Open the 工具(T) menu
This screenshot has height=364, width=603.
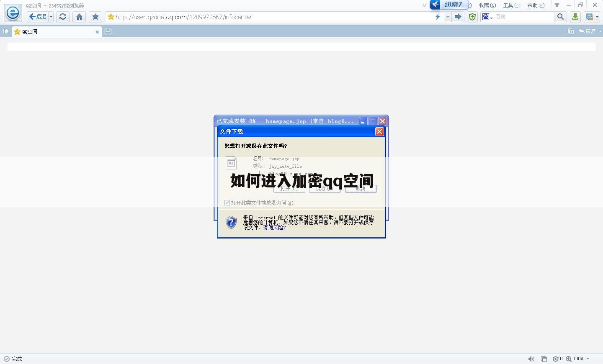(511, 5)
